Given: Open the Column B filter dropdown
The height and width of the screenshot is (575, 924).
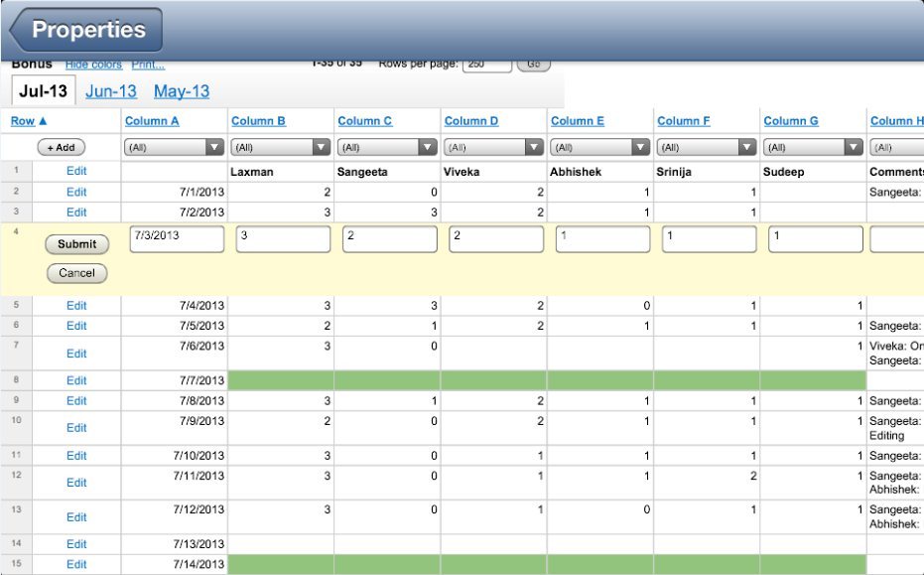Looking at the screenshot, I should point(281,147).
